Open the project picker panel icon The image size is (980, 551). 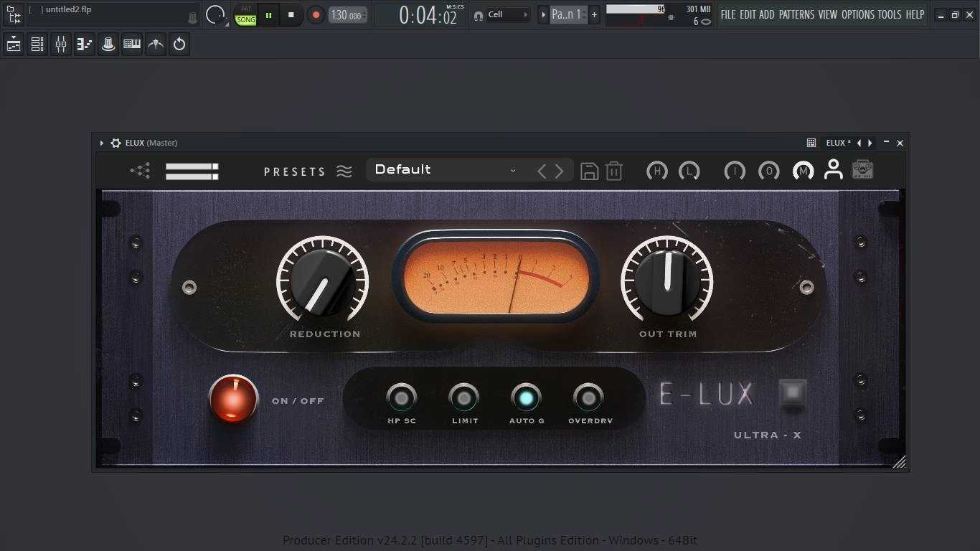(x=13, y=14)
